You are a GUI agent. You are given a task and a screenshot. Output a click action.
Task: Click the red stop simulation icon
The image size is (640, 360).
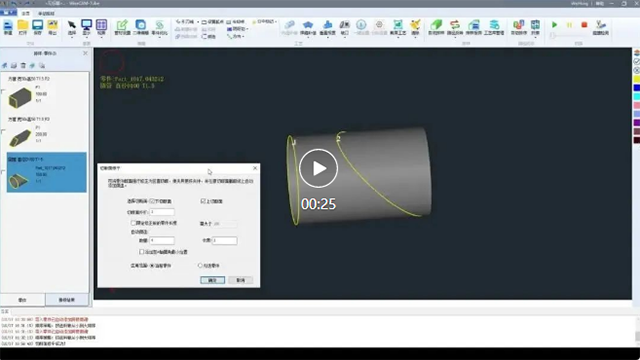[584, 25]
